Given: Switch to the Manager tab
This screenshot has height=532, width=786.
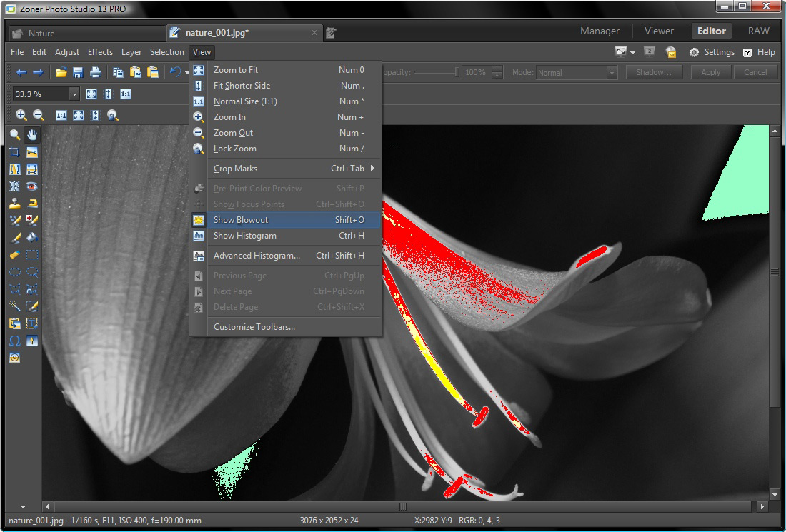Looking at the screenshot, I should coord(600,31).
